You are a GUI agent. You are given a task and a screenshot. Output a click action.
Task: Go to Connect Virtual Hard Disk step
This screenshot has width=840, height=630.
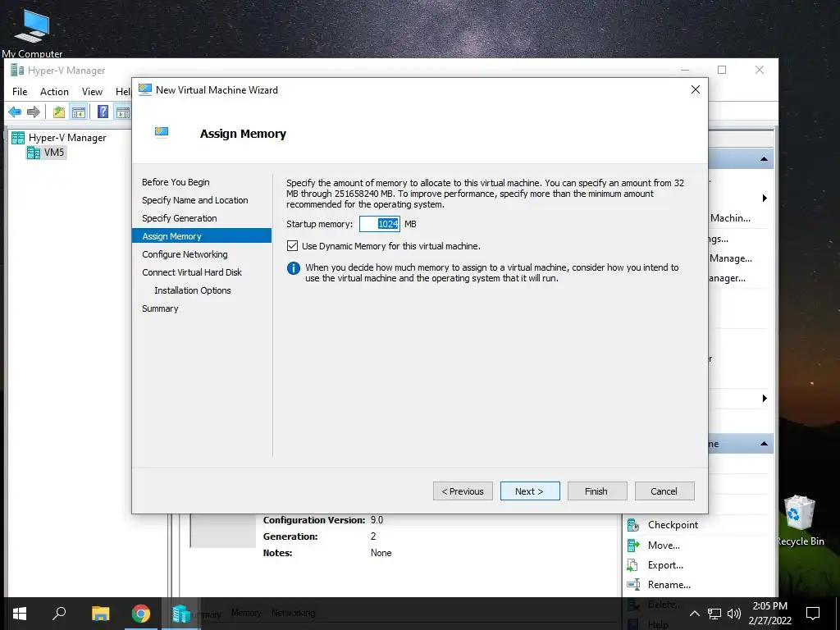coord(192,272)
